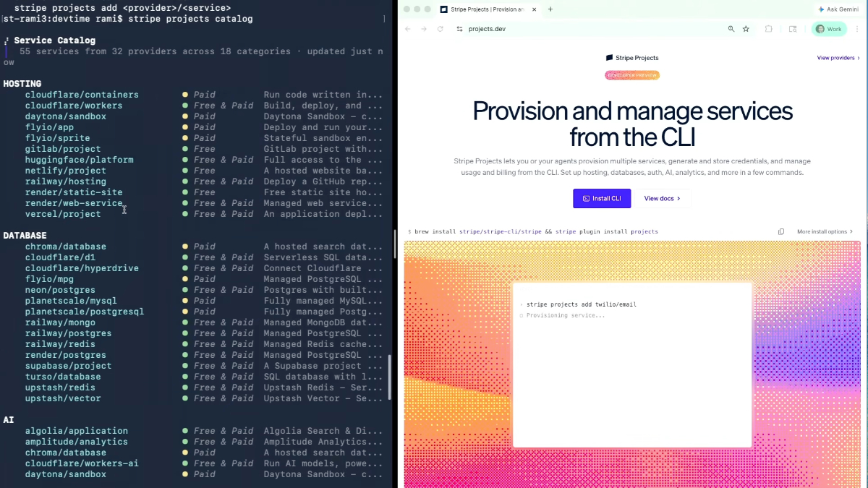
Task: Open More install options
Action: (825, 231)
